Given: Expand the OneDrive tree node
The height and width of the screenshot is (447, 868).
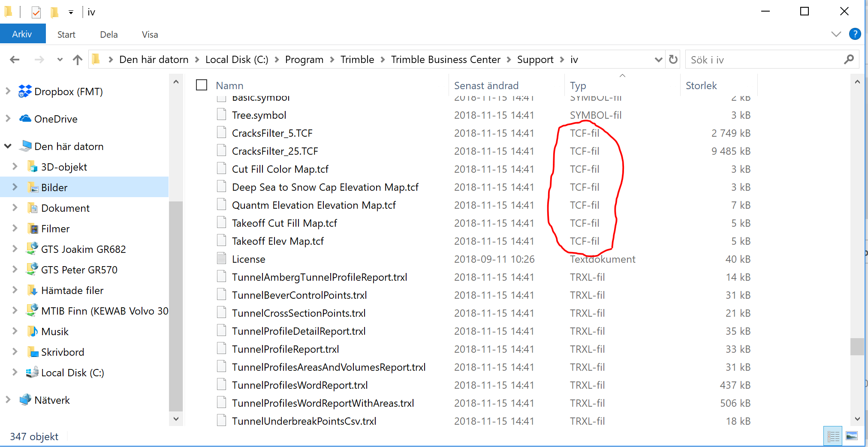Looking at the screenshot, I should click(x=8, y=119).
